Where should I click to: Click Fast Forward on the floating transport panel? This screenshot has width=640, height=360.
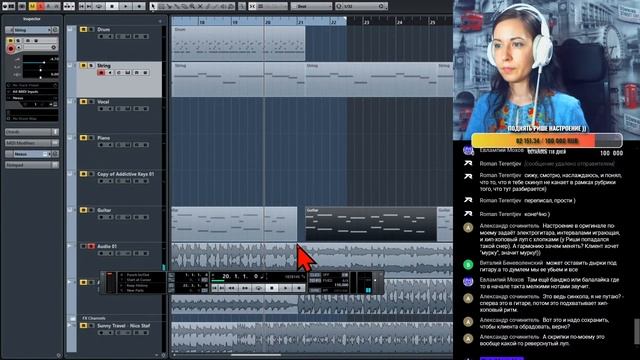[245, 288]
